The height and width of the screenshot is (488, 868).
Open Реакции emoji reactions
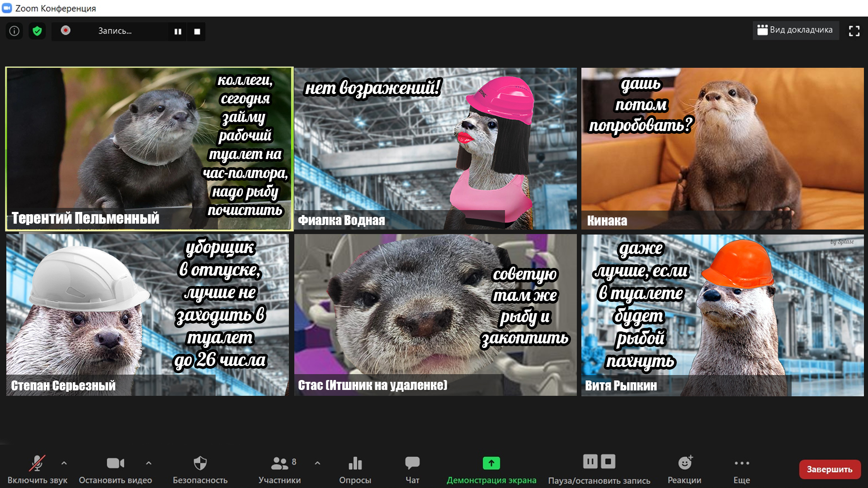(x=684, y=469)
